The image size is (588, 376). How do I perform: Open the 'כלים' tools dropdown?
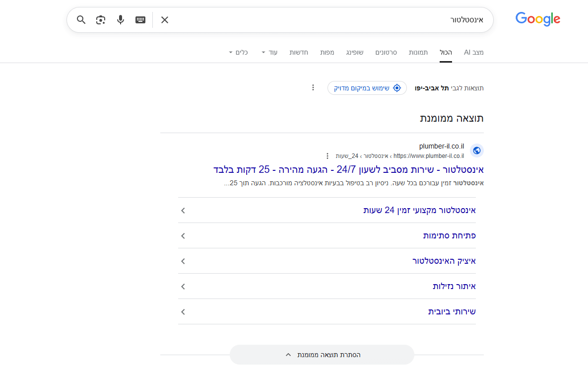tap(239, 52)
